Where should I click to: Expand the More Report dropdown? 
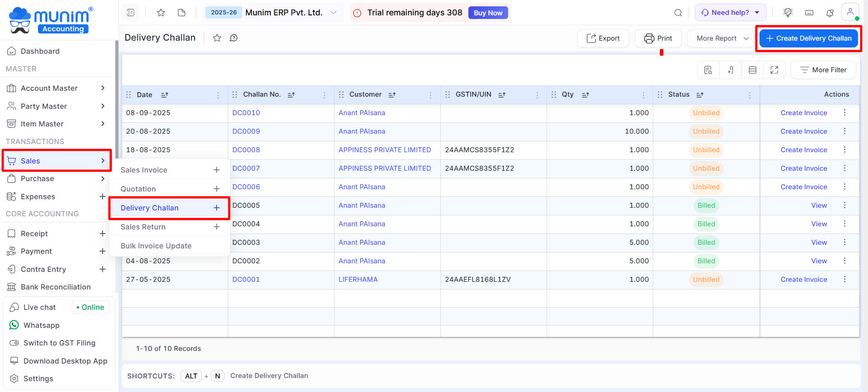pos(722,38)
